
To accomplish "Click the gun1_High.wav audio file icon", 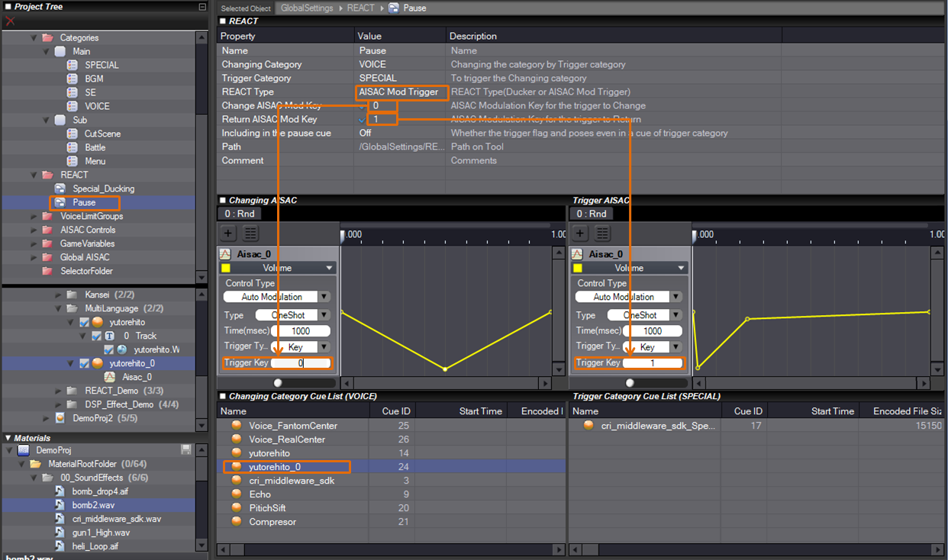I will coord(60,533).
